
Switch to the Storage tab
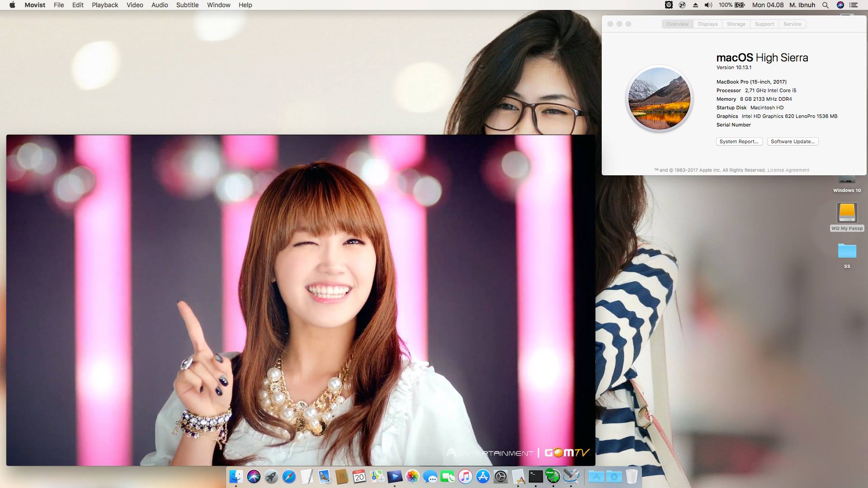coord(736,24)
